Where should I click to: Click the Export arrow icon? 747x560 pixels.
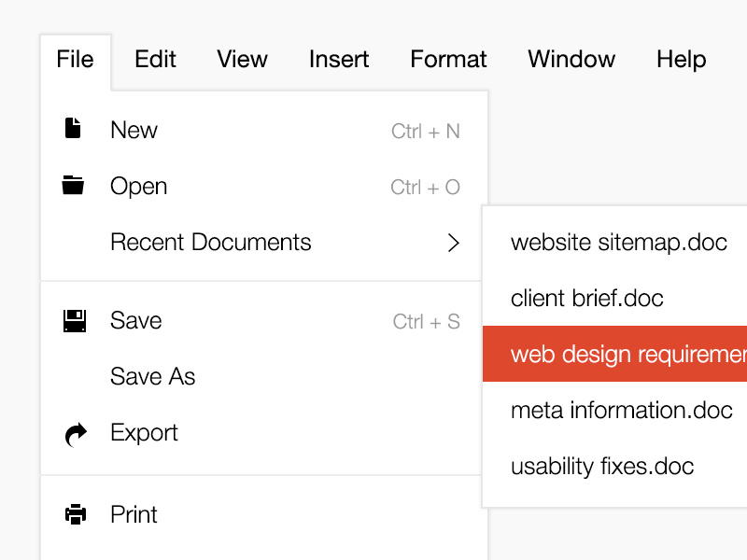click(75, 433)
